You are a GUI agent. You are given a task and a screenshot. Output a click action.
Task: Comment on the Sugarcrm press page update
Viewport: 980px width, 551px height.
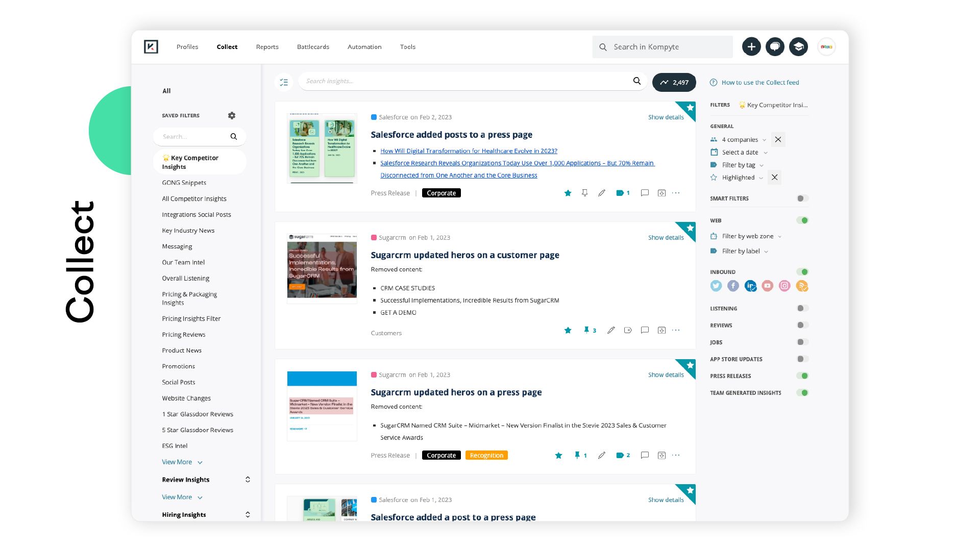pos(645,455)
